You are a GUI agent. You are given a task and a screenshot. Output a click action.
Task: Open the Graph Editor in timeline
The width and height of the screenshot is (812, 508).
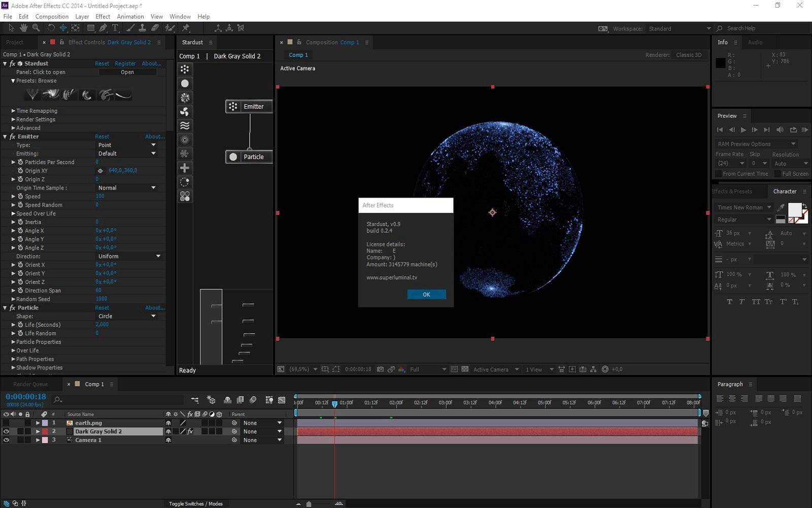tap(282, 400)
